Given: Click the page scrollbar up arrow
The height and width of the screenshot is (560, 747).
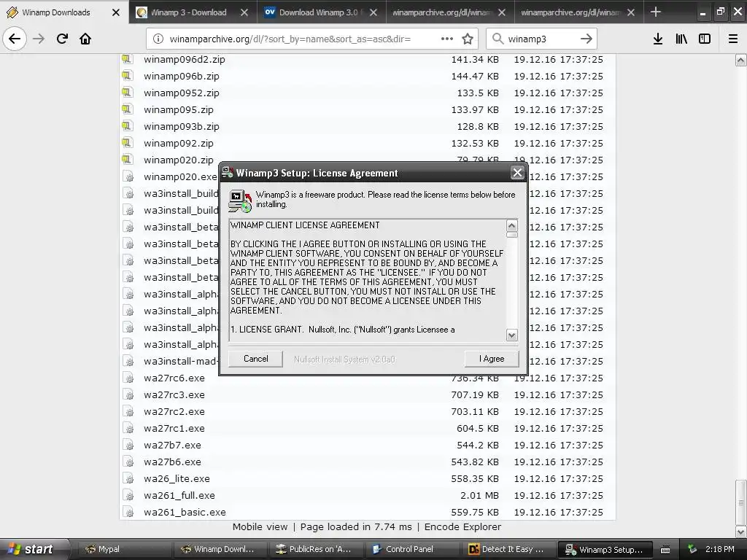Looking at the screenshot, I should click(x=741, y=60).
